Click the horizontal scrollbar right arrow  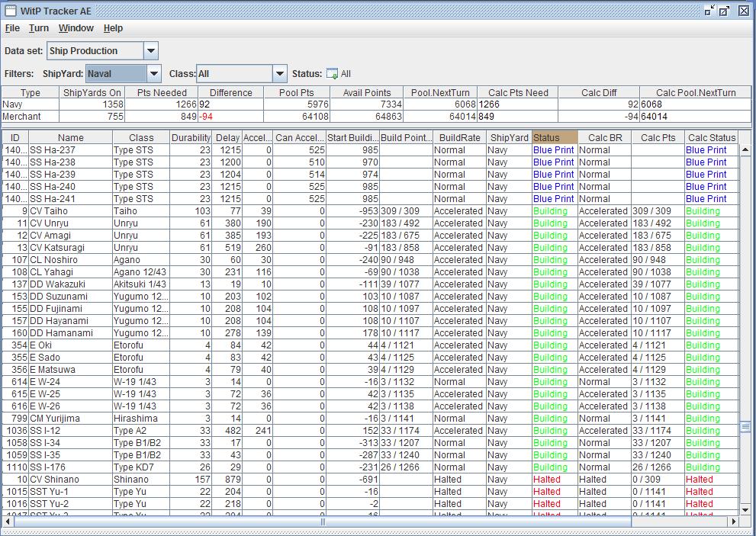click(x=733, y=521)
